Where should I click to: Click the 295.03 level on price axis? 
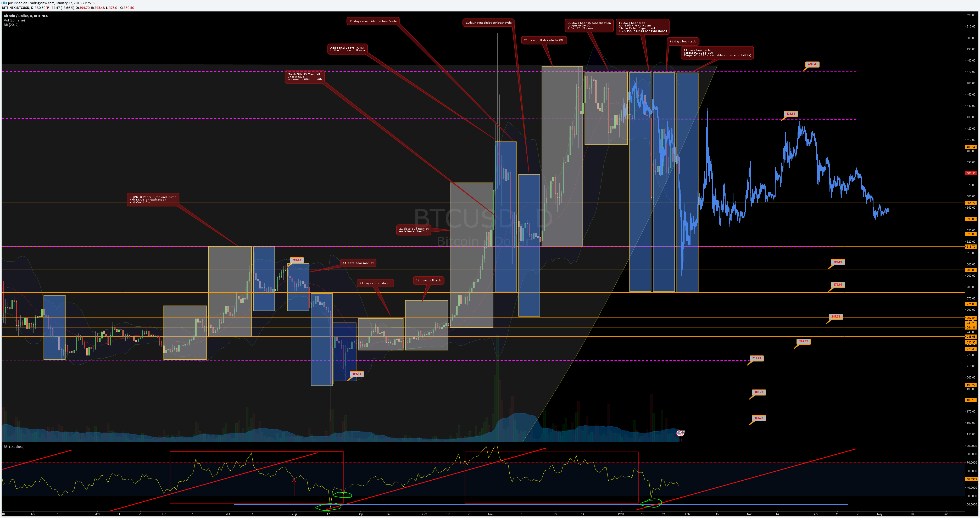(x=971, y=270)
